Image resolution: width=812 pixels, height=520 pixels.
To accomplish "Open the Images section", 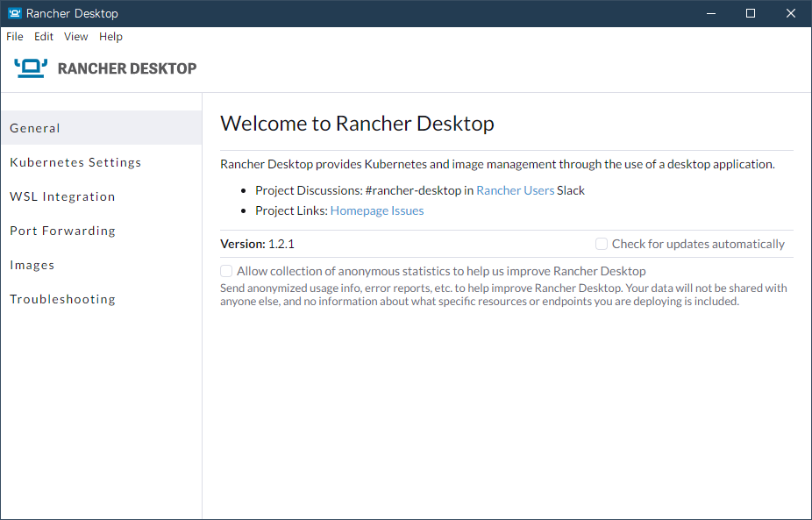I will pos(101,265).
